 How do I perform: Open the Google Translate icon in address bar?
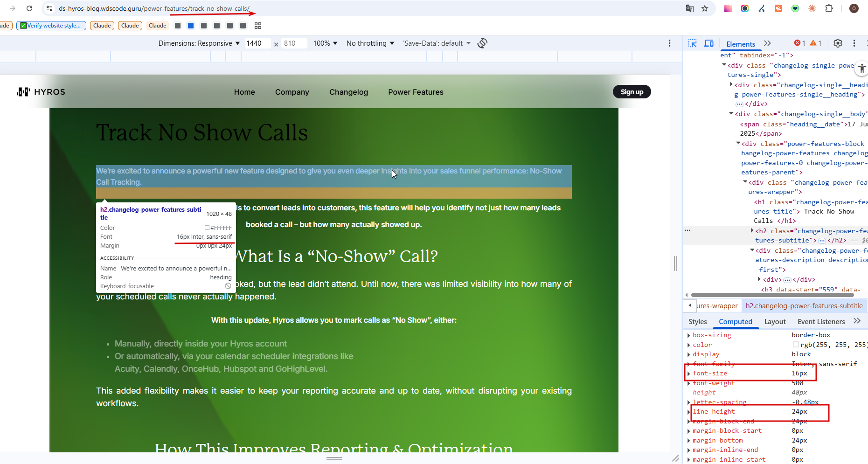(689, 8)
